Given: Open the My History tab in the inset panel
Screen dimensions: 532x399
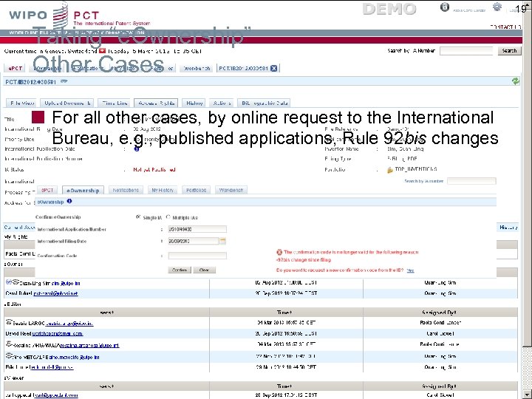Looking at the screenshot, I should [163, 191].
